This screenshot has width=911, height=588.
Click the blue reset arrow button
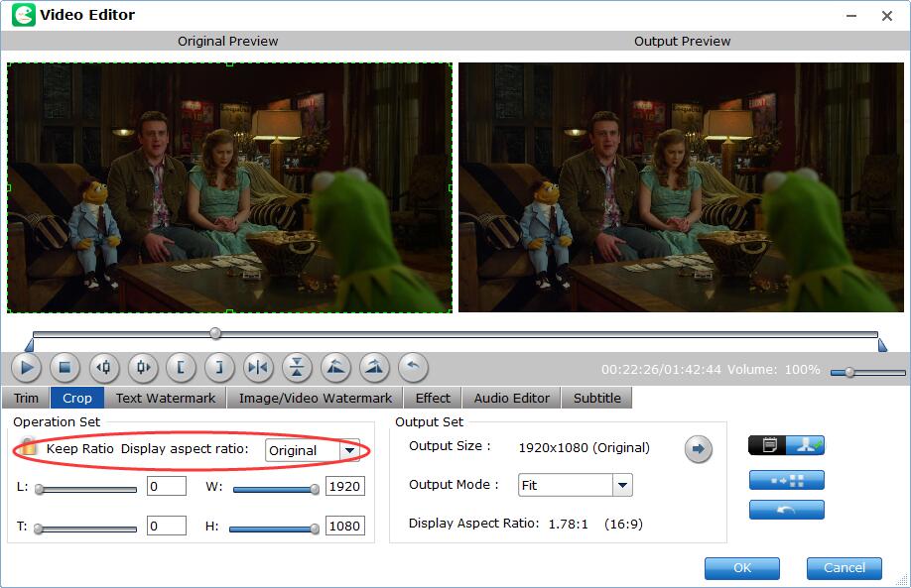tap(787, 510)
